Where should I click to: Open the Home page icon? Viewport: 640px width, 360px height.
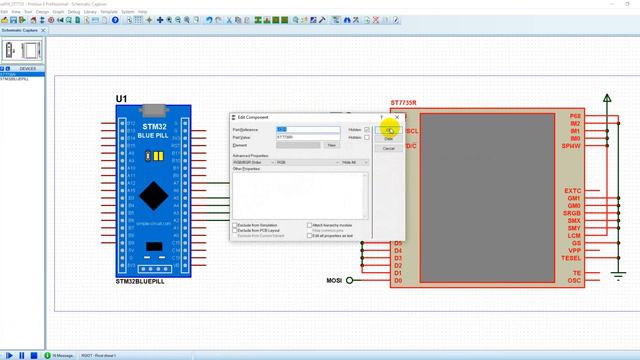(33, 20)
